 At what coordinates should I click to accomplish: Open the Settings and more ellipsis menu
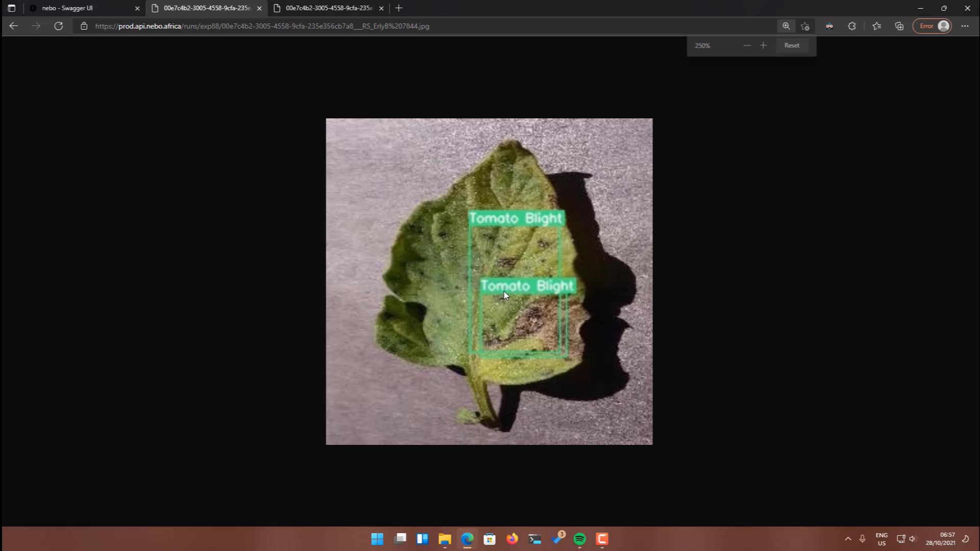pyautogui.click(x=965, y=26)
